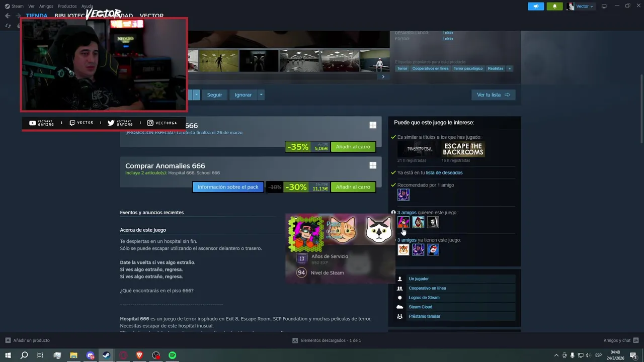Open the second friend avatar owning this game
This screenshot has height=362, width=644.
coord(418,249)
